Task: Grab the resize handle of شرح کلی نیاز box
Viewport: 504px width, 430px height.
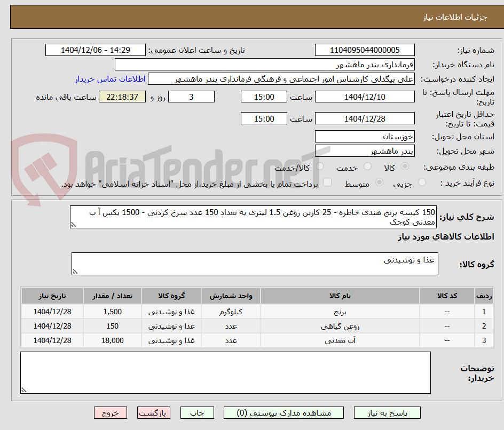Action: tap(73, 225)
